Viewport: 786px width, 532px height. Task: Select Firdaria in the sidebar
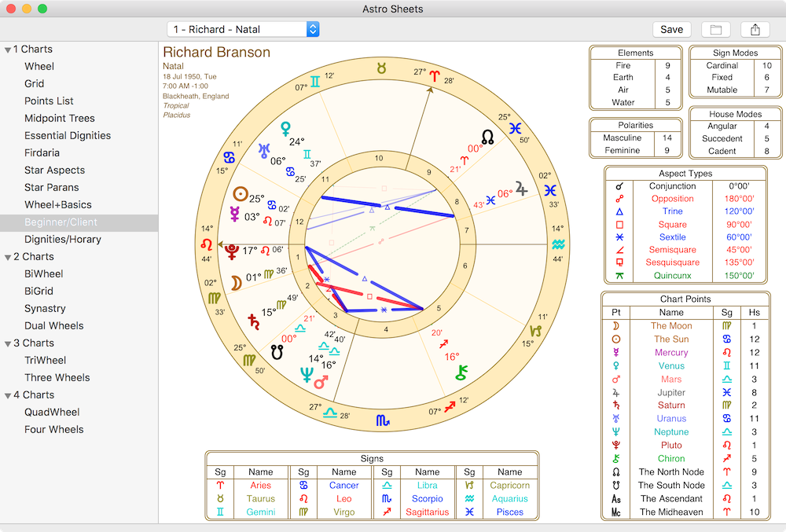click(x=42, y=152)
